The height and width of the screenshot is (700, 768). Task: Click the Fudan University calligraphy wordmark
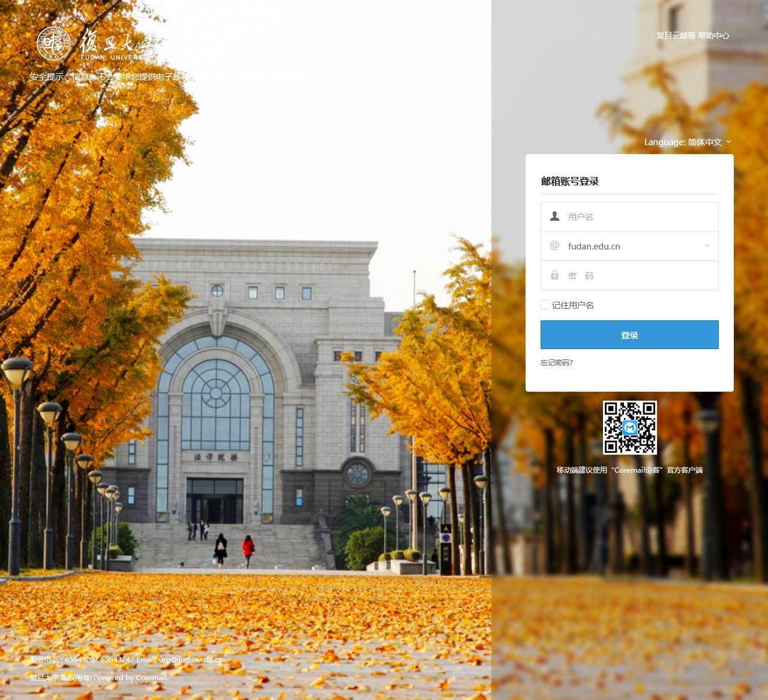tap(118, 44)
